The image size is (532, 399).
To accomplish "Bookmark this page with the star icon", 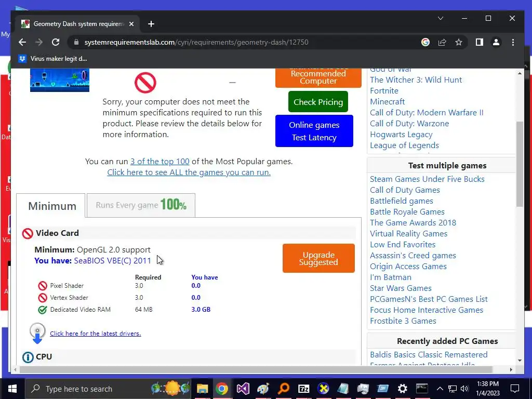I will point(459,42).
